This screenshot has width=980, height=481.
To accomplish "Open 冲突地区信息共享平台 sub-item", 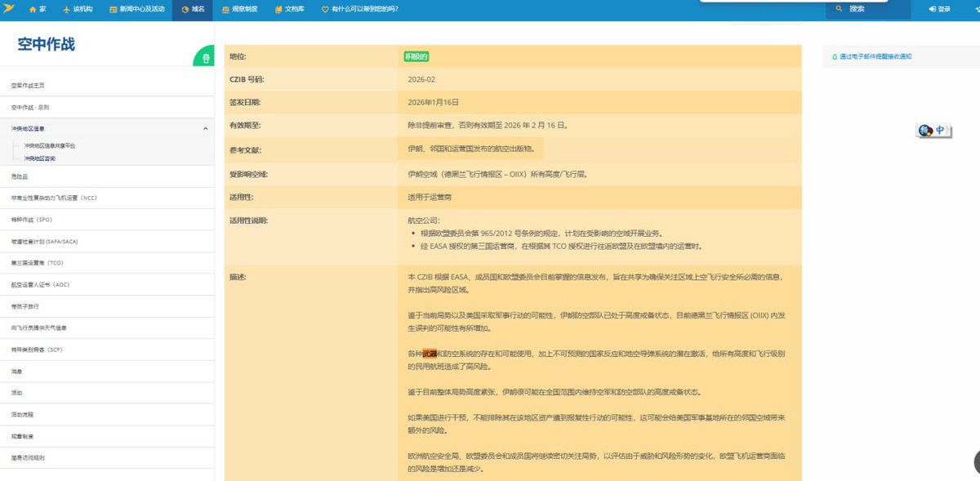I will 50,145.
